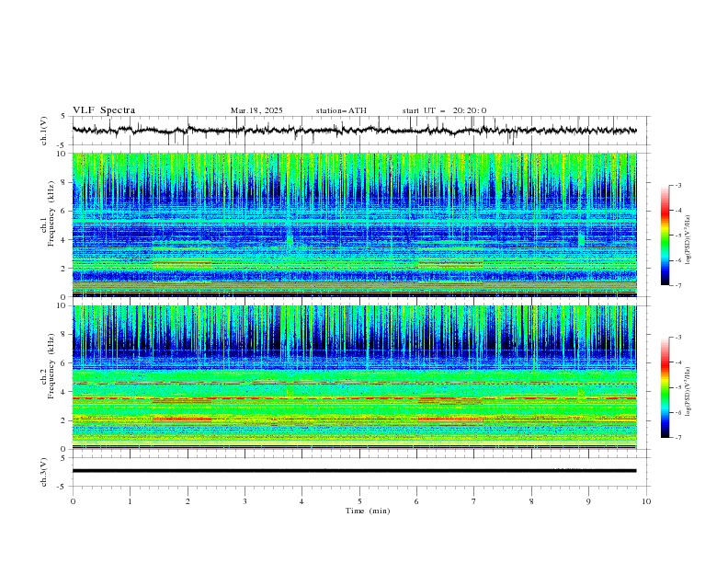The height and width of the screenshot is (563, 728).
Task: Select the date text "Mar.18, 2025"
Action: (x=256, y=110)
